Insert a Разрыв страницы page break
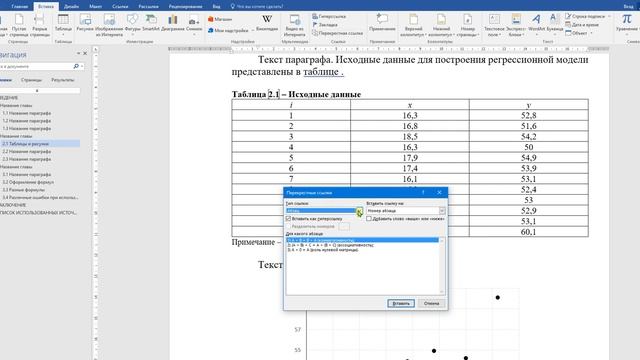This screenshot has height=360, width=640. click(39, 24)
